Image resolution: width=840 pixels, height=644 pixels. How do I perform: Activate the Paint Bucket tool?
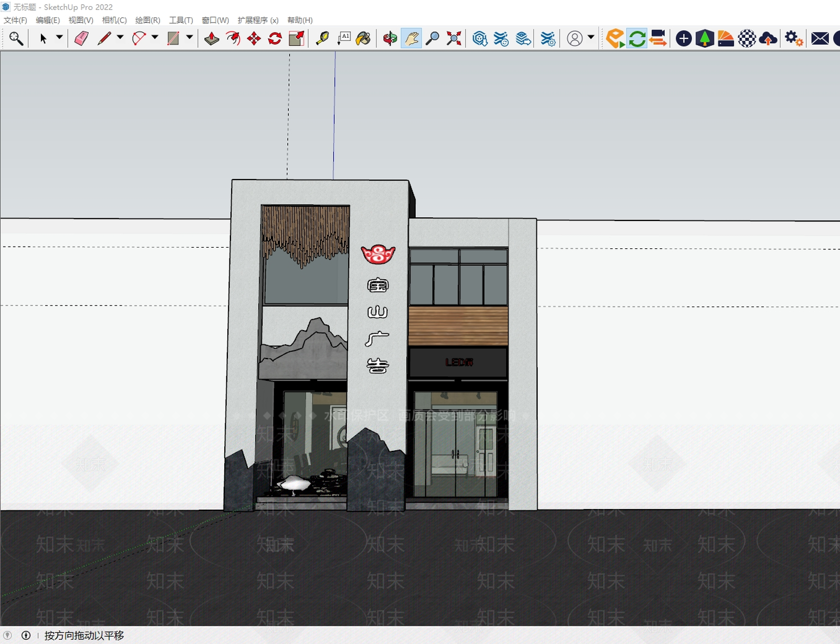pyautogui.click(x=363, y=38)
